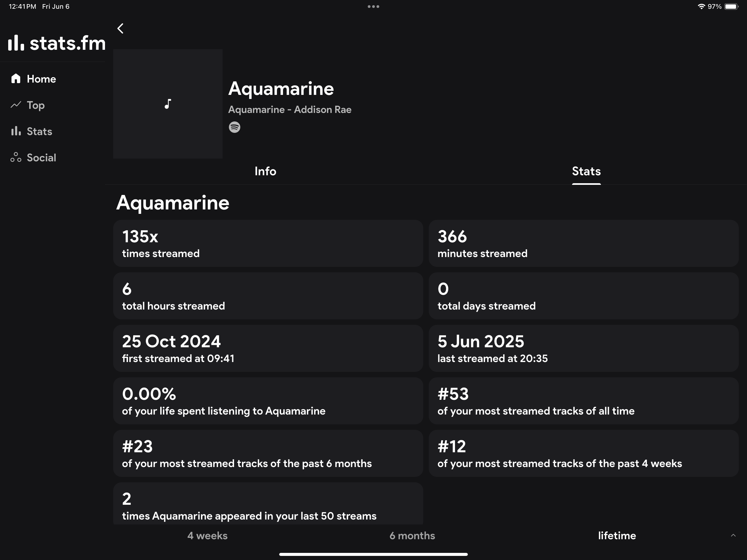
Task: Expand the time range bar chevron
Action: pos(733,535)
